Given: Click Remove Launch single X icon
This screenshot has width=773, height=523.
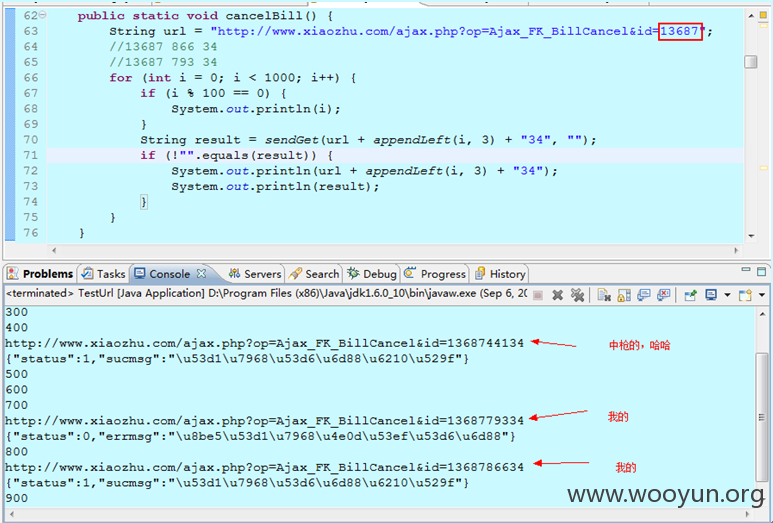Looking at the screenshot, I should [x=558, y=295].
